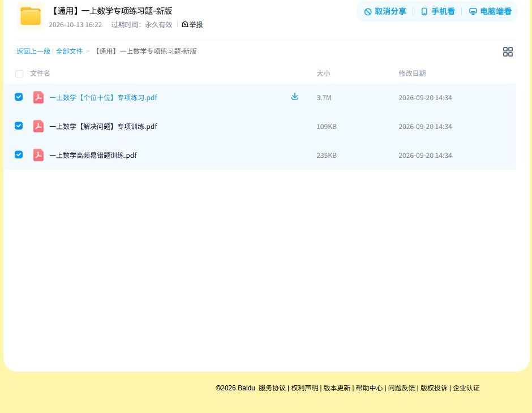Click PDF icon of 解决问题 专项训练 file
Viewport: 532px width, 413px height.
[38, 126]
